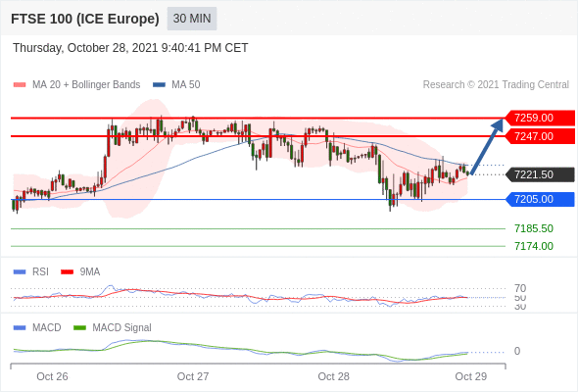Click the MA 50 blue legend swatch
The height and width of the screenshot is (392, 578).
[159, 85]
